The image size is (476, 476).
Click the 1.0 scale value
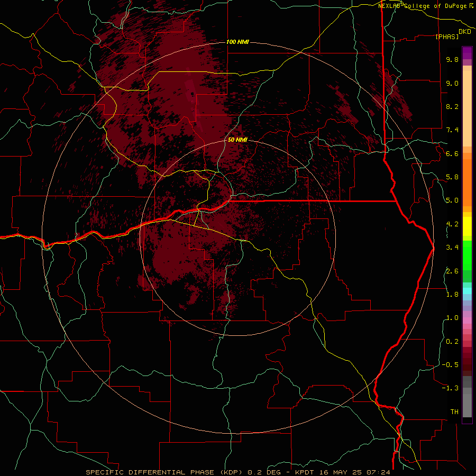tap(452, 318)
